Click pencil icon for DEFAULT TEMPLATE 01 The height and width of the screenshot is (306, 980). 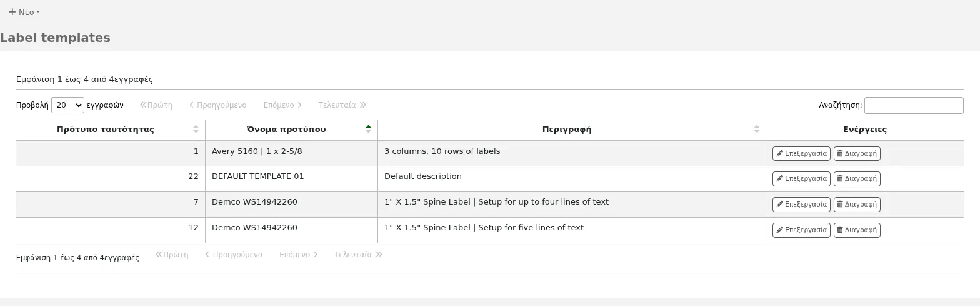tap(779, 179)
